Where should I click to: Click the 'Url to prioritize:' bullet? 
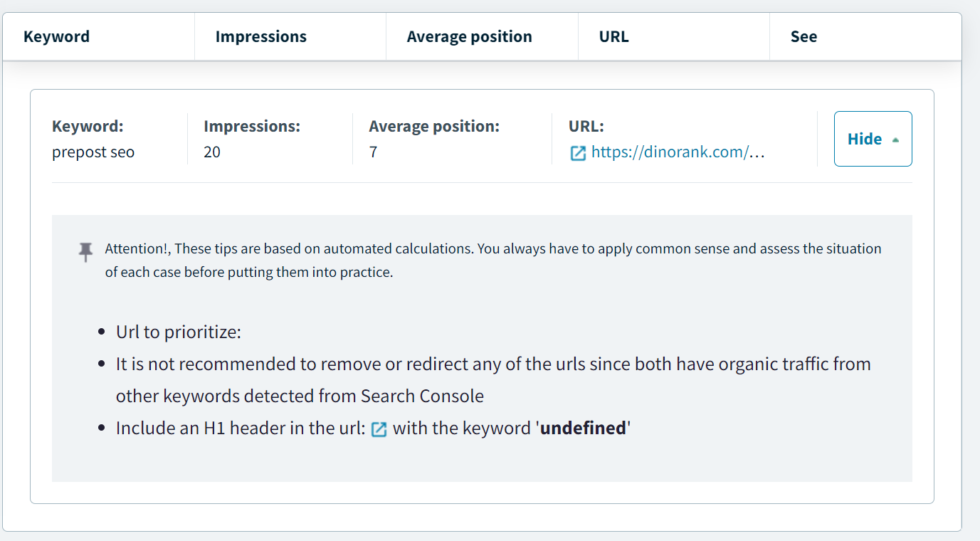click(179, 332)
